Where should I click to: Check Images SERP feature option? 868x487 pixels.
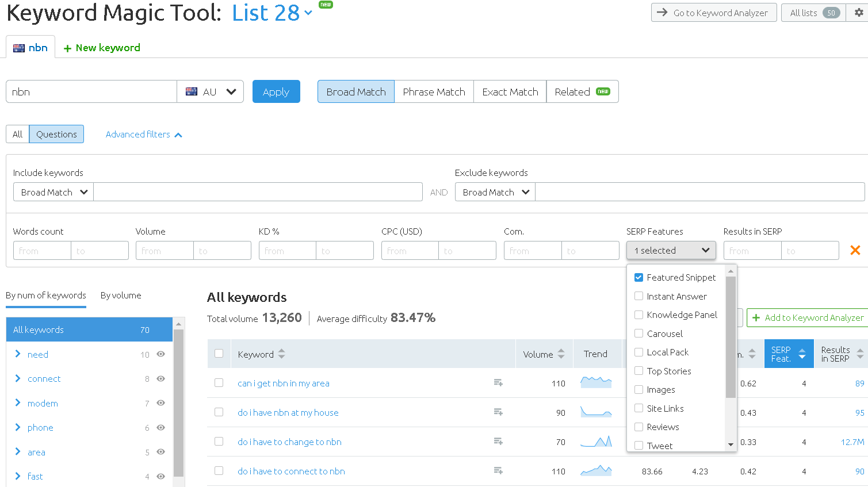coord(638,389)
